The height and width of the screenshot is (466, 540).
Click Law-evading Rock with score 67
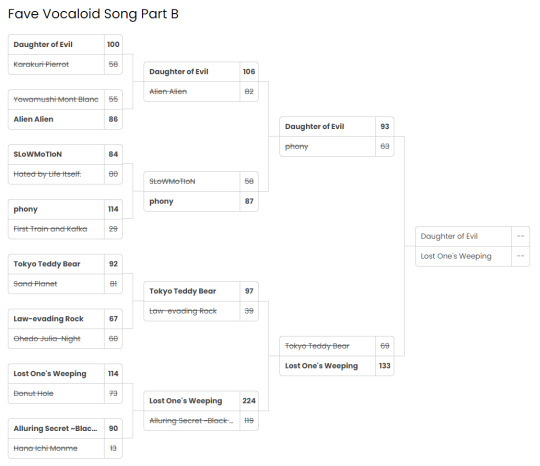65,319
